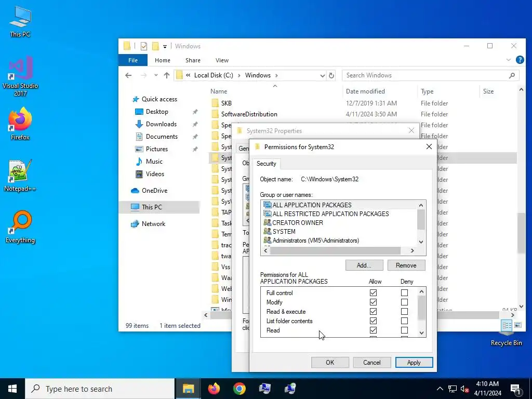Click Apply in Permissions dialog
The image size is (532, 399).
point(414,362)
